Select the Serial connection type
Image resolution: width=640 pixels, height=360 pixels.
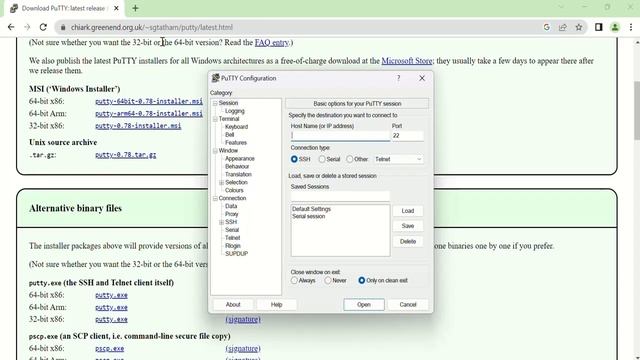[x=322, y=159]
